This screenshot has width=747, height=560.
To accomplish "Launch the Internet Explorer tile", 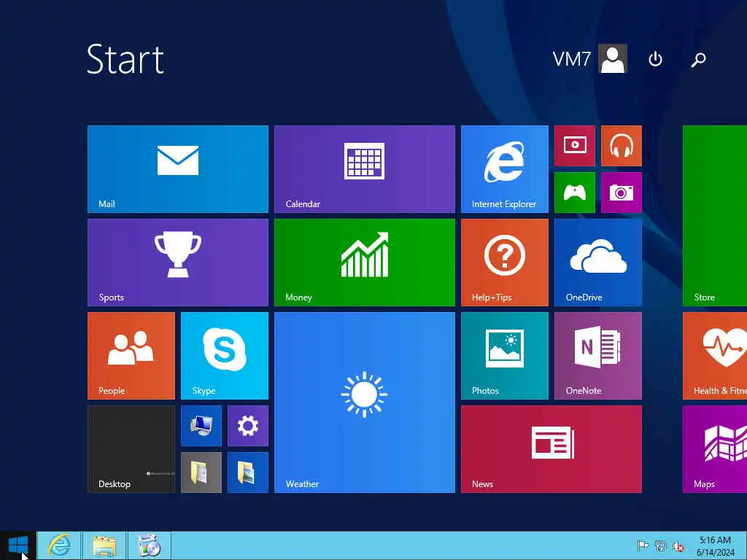I will point(505,169).
